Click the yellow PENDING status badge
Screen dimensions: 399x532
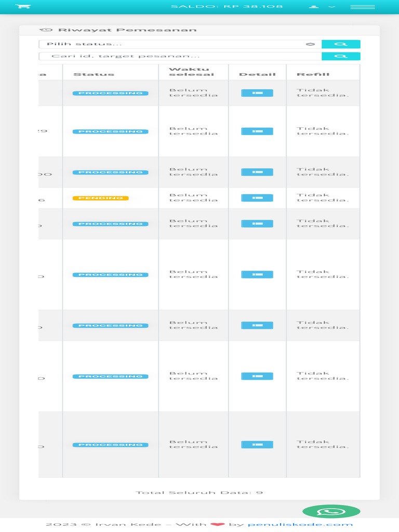(101, 198)
